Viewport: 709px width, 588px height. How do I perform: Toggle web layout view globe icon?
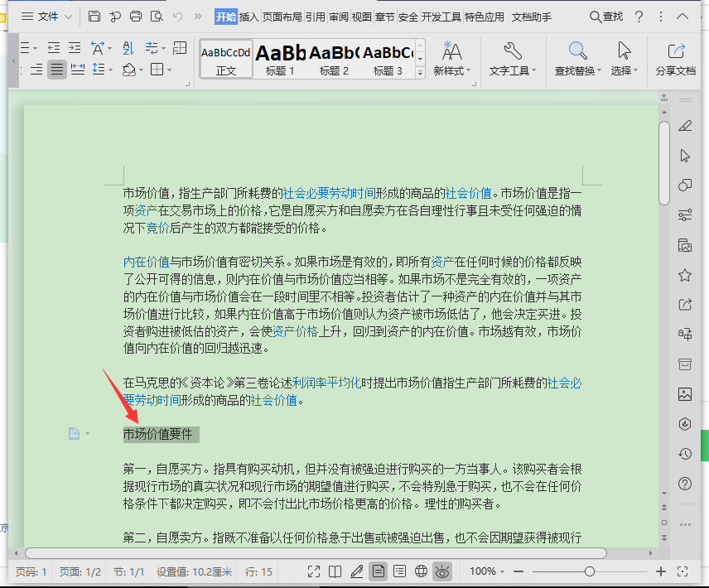[421, 571]
